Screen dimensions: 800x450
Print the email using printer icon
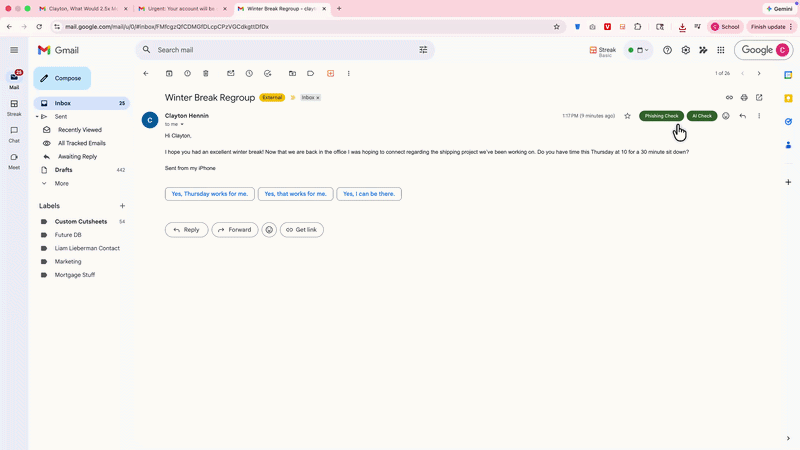coord(744,97)
